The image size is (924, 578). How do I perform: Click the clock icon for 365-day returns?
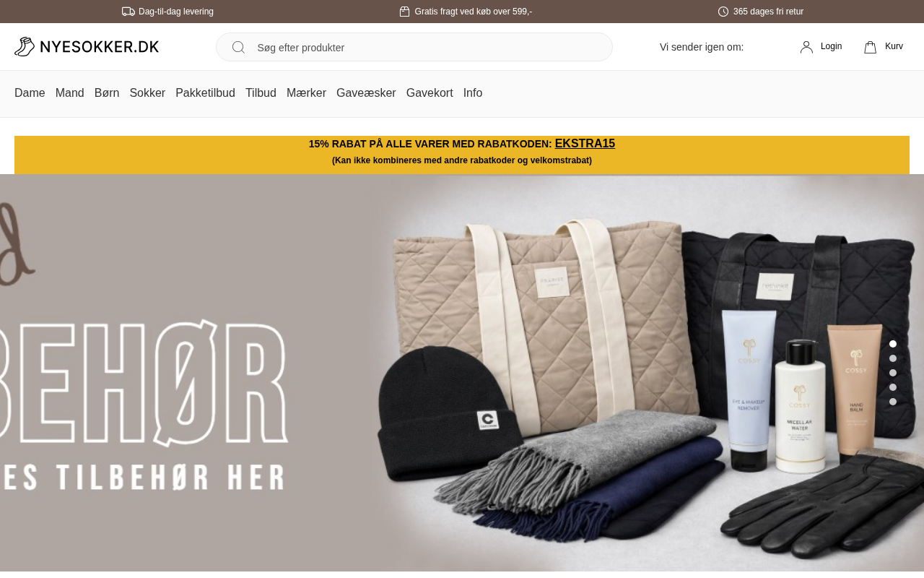pyautogui.click(x=723, y=12)
